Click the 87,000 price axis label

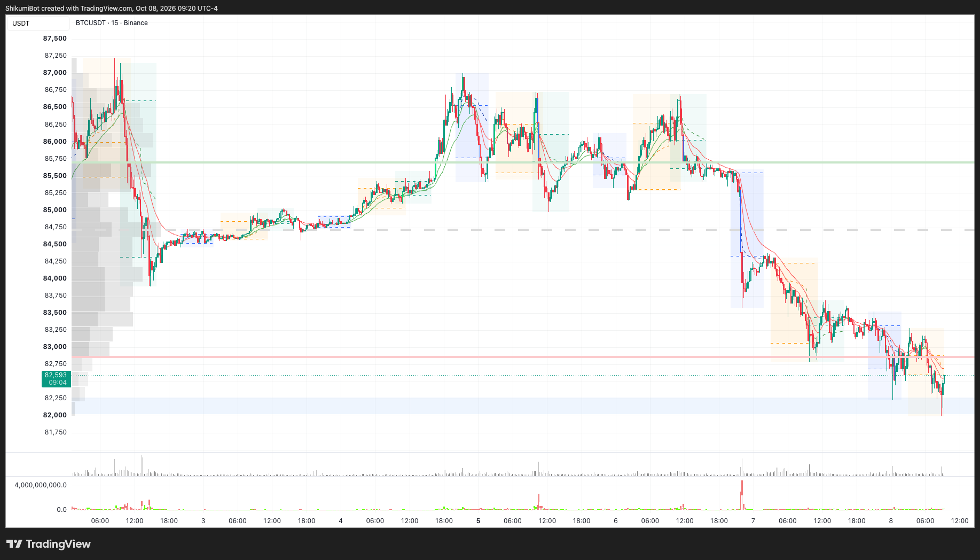click(55, 73)
